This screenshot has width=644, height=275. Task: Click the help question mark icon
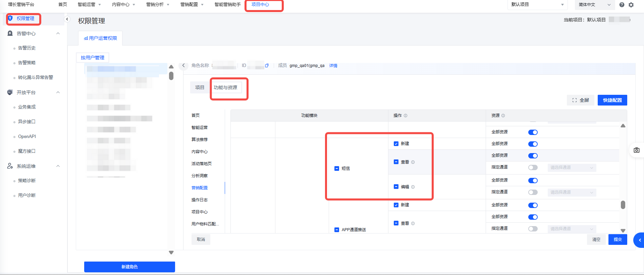(x=622, y=5)
